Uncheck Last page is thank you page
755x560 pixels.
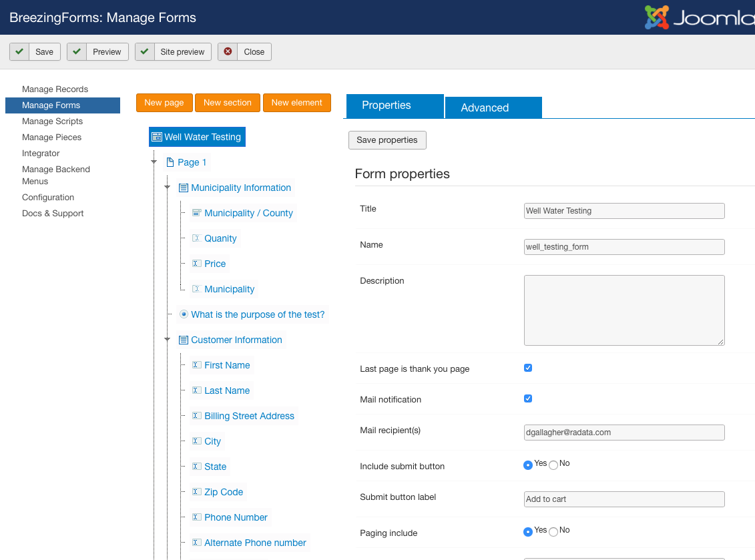coord(528,368)
